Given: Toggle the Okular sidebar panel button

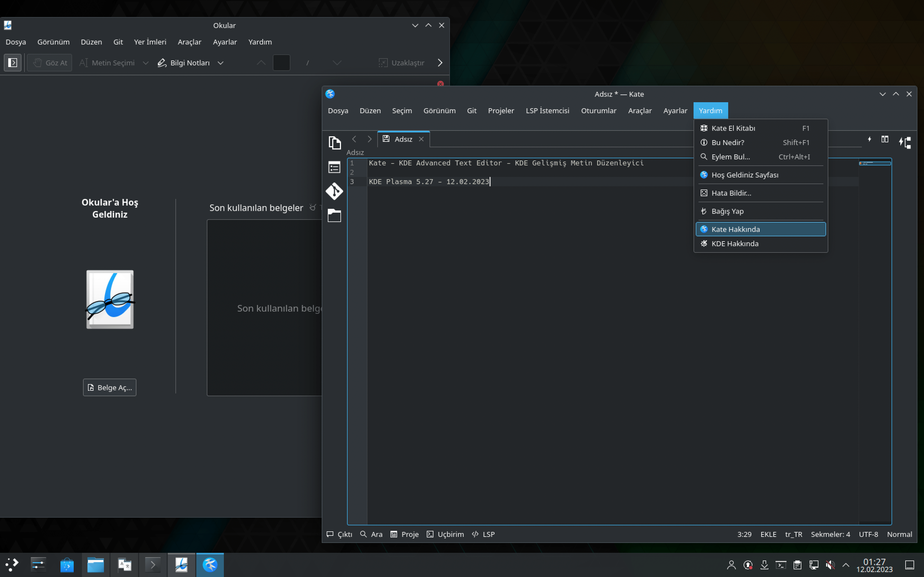Looking at the screenshot, I should pyautogui.click(x=13, y=63).
